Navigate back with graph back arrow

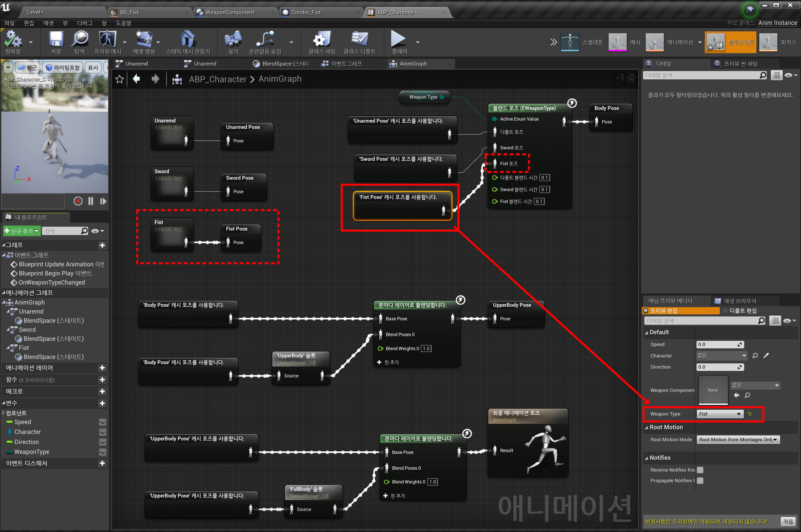[x=136, y=79]
